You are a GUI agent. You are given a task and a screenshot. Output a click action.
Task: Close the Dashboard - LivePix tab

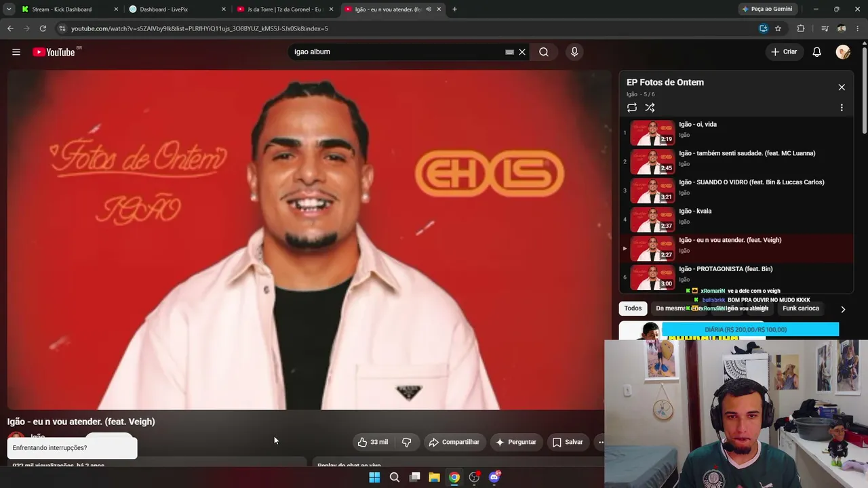click(x=224, y=9)
